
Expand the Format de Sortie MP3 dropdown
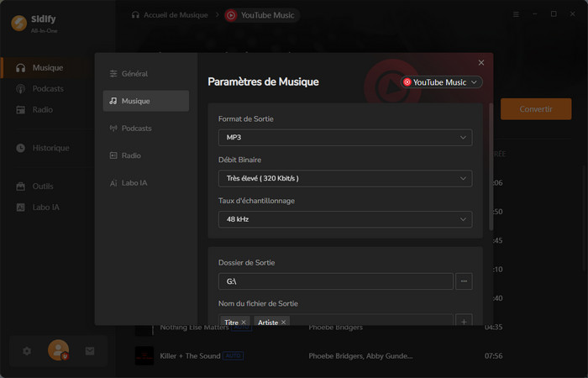pyautogui.click(x=345, y=138)
